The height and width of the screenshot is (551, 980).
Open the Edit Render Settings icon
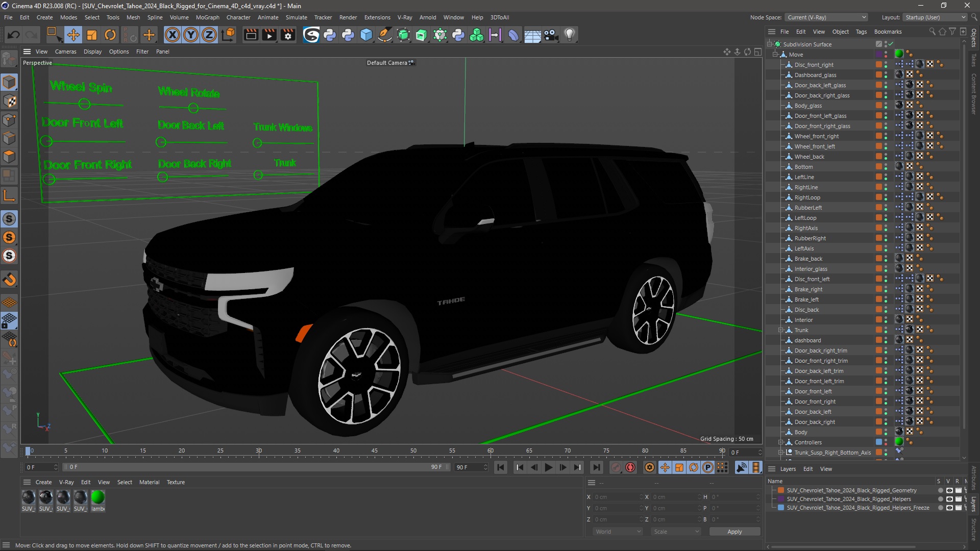pyautogui.click(x=288, y=35)
